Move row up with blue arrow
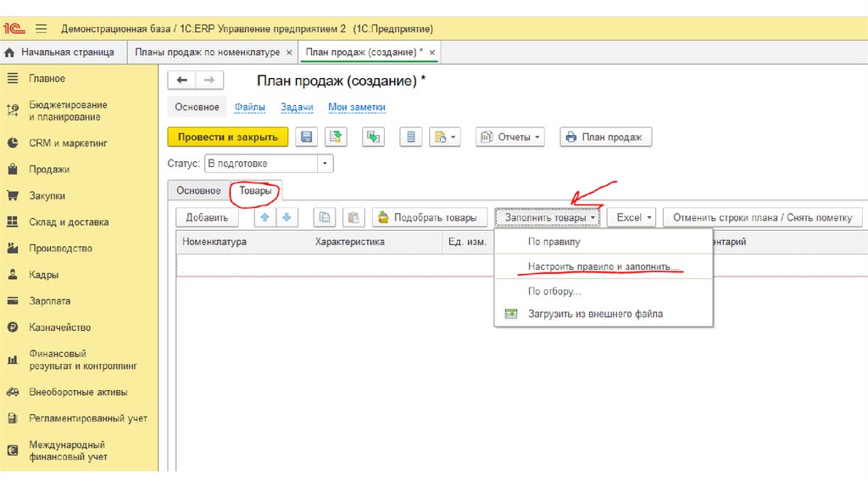Image resolution: width=868 pixels, height=487 pixels. click(264, 218)
